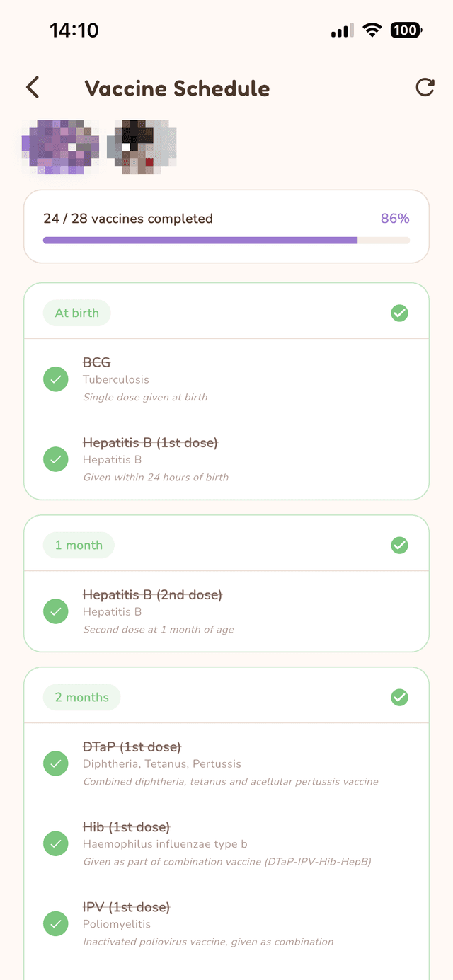Select the At birth age badge

click(x=76, y=312)
